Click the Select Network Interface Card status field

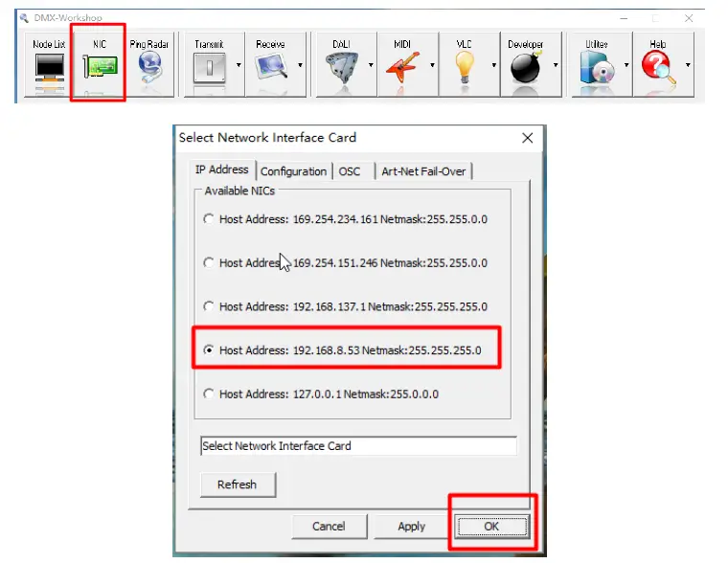pos(358,446)
